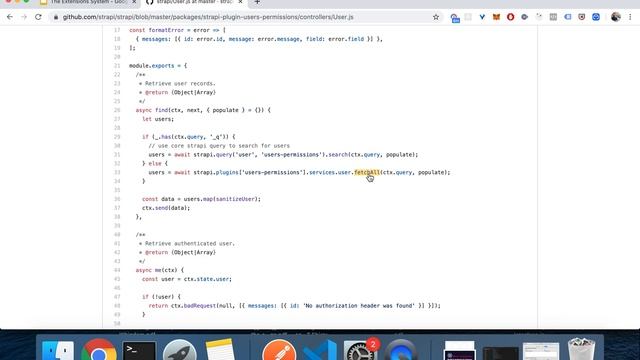Click the 'let users;' declaration
The width and height of the screenshot is (640, 360).
pos(158,119)
